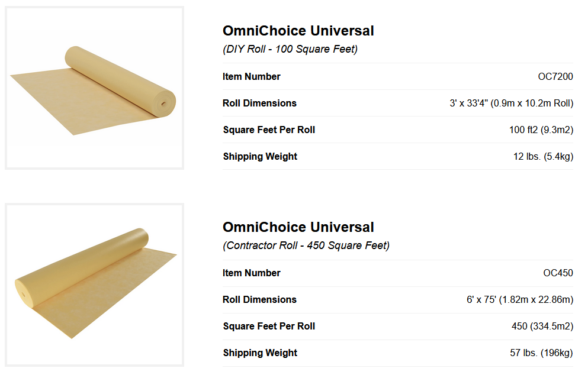This screenshot has height=378, width=588.
Task: Click the Item Number label in Contractor Roll table
Action: (x=252, y=273)
